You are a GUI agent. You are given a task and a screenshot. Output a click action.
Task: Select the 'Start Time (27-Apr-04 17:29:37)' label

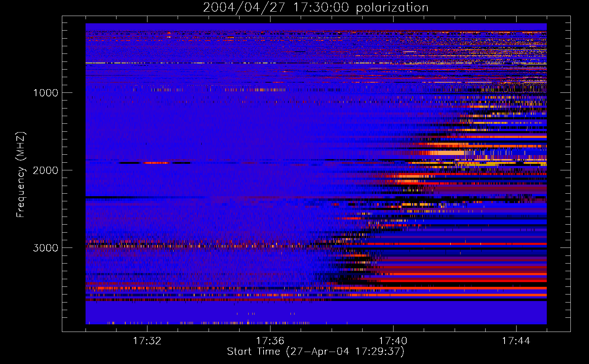316,352
